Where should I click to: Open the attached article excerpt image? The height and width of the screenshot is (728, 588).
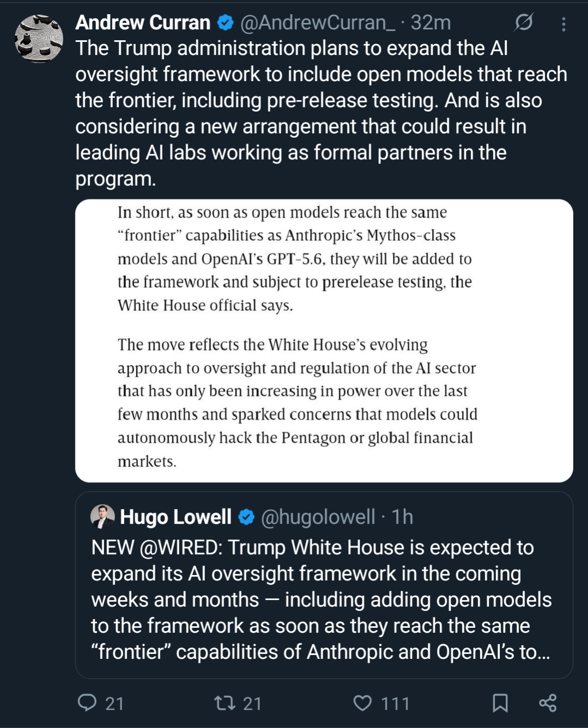click(324, 341)
